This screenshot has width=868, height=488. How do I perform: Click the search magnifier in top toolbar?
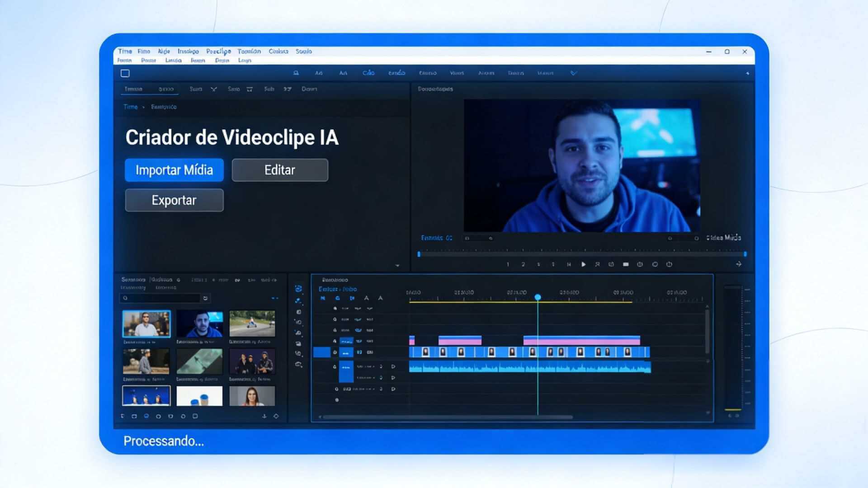[x=296, y=73]
